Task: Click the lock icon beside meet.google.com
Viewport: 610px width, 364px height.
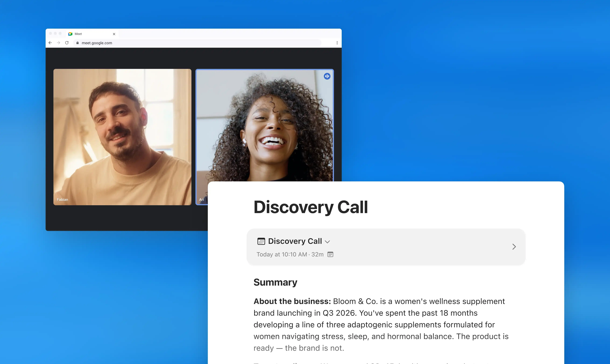Action: click(x=78, y=43)
